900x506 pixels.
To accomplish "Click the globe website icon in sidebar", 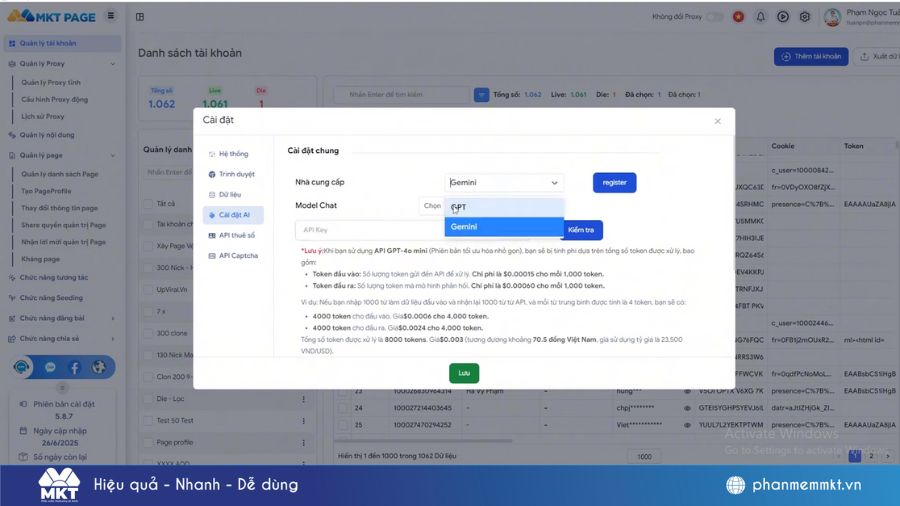I will pos(99,367).
